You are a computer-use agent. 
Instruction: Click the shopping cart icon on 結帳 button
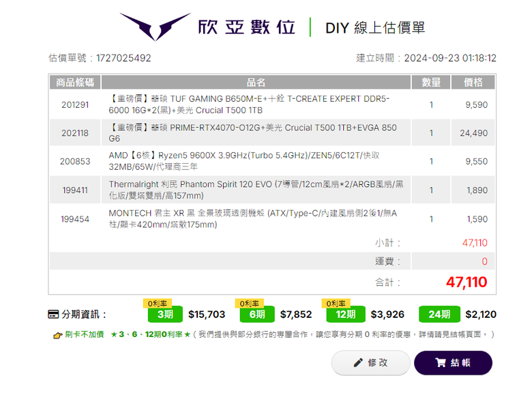[x=441, y=363]
